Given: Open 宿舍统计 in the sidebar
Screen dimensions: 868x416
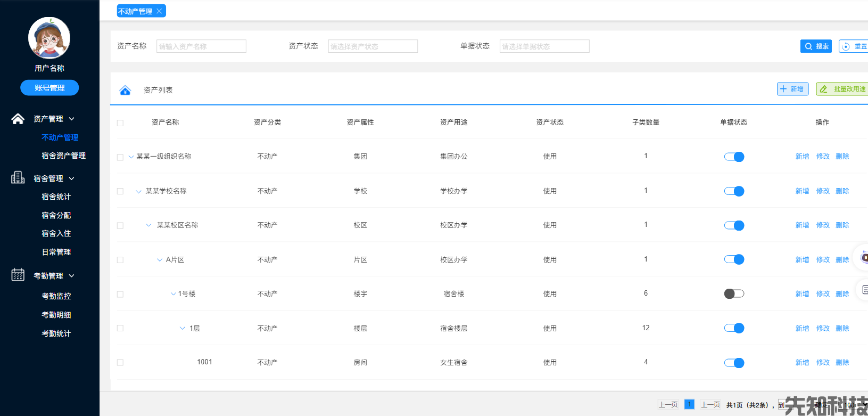Looking at the screenshot, I should 56,197.
